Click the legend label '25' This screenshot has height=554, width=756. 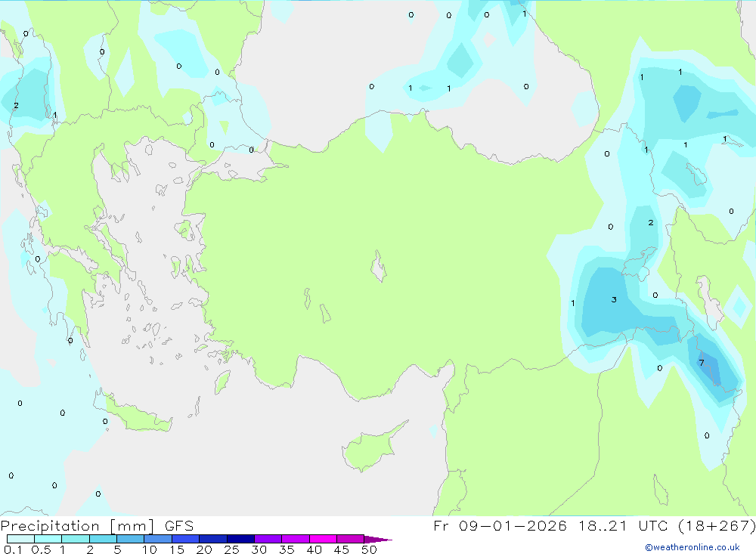point(231,549)
